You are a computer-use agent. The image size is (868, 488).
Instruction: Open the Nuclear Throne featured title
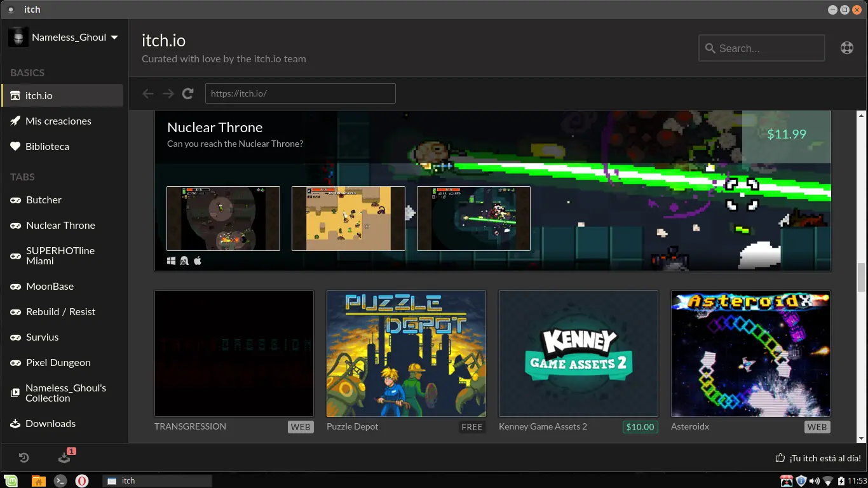[x=215, y=127]
